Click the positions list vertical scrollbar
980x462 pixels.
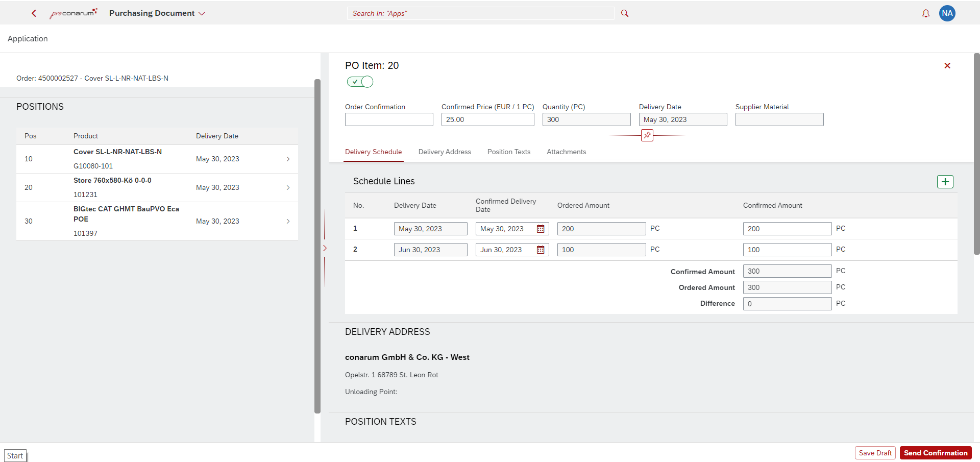coord(317,245)
